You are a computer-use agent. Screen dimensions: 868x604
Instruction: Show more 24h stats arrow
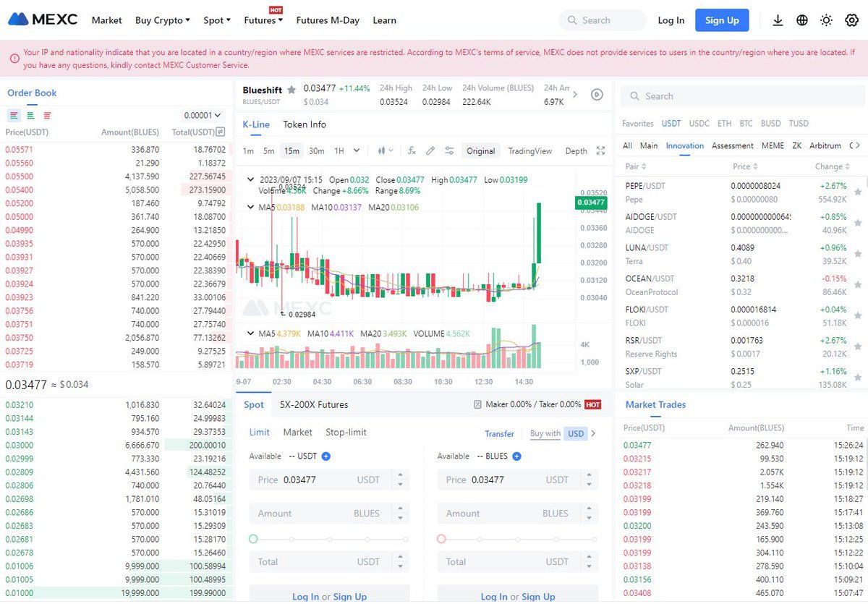point(575,94)
